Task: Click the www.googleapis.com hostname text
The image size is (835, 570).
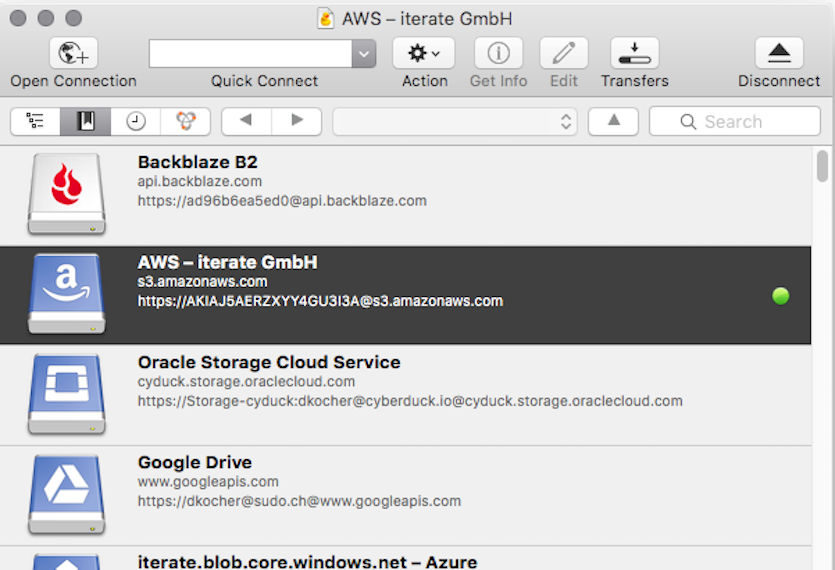Action: (208, 482)
